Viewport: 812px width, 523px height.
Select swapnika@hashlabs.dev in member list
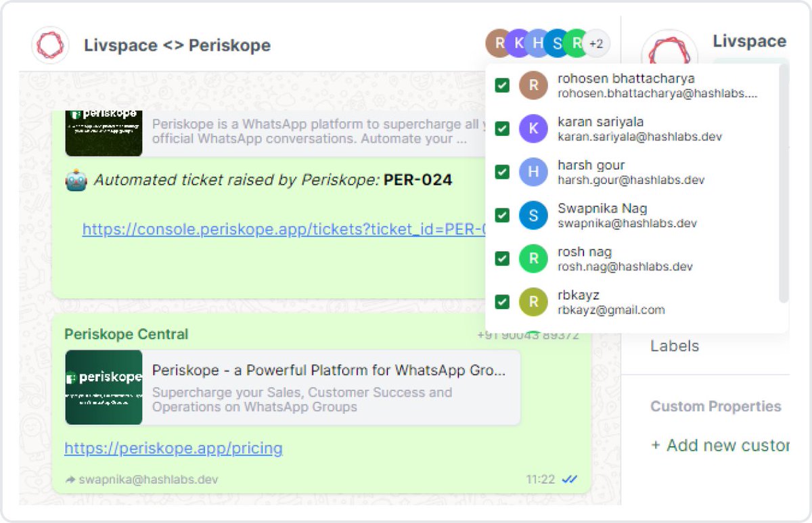627,223
